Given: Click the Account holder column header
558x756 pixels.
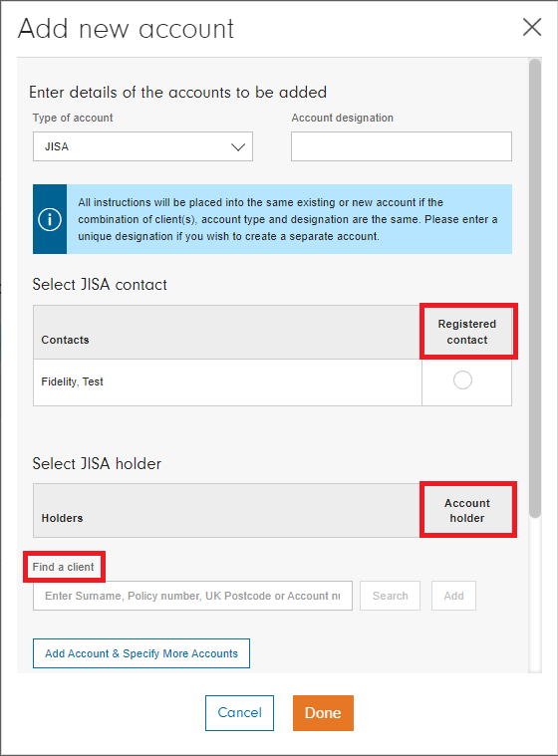Looking at the screenshot, I should [x=467, y=510].
